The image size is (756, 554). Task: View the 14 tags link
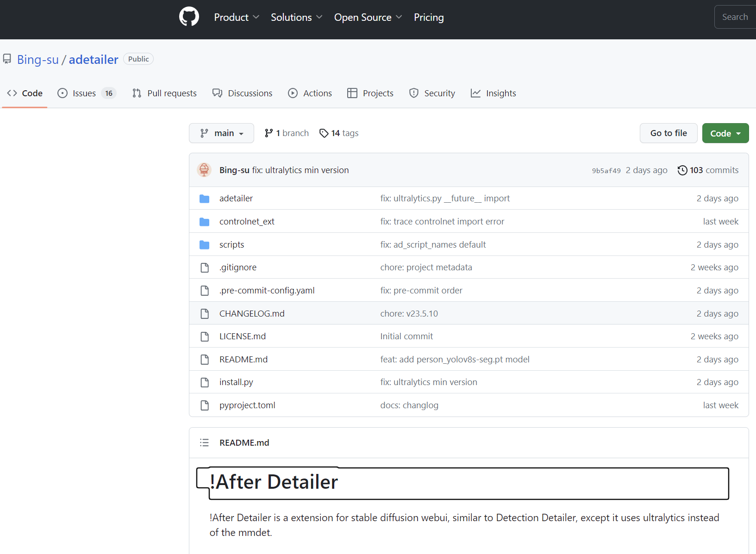339,133
